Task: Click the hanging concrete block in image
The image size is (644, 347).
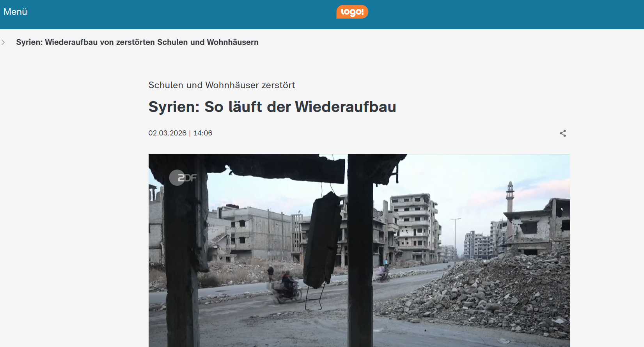Action: click(x=323, y=240)
